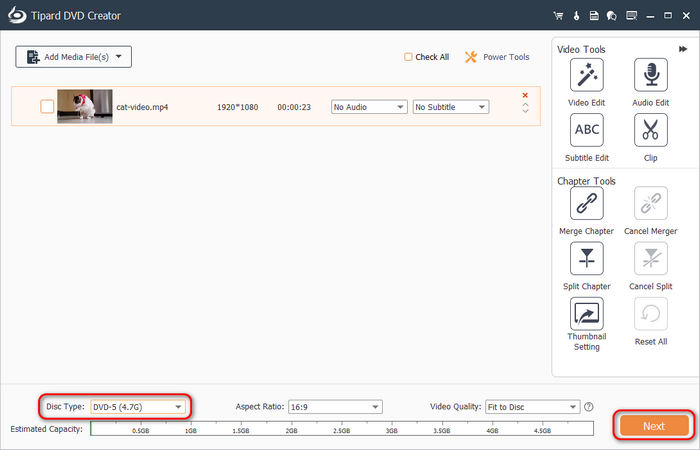Open Thumbnail Setting
Screen dimensions: 700x450
coord(585,314)
